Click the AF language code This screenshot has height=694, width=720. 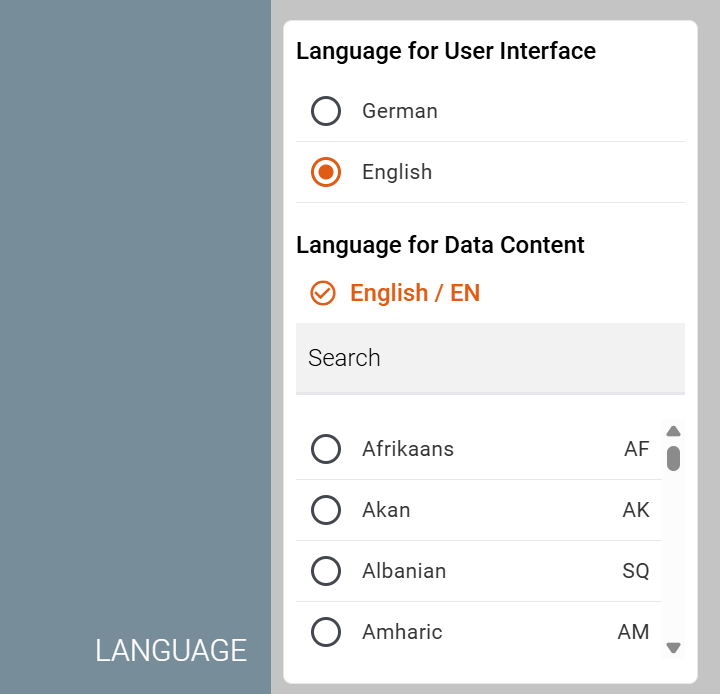636,449
